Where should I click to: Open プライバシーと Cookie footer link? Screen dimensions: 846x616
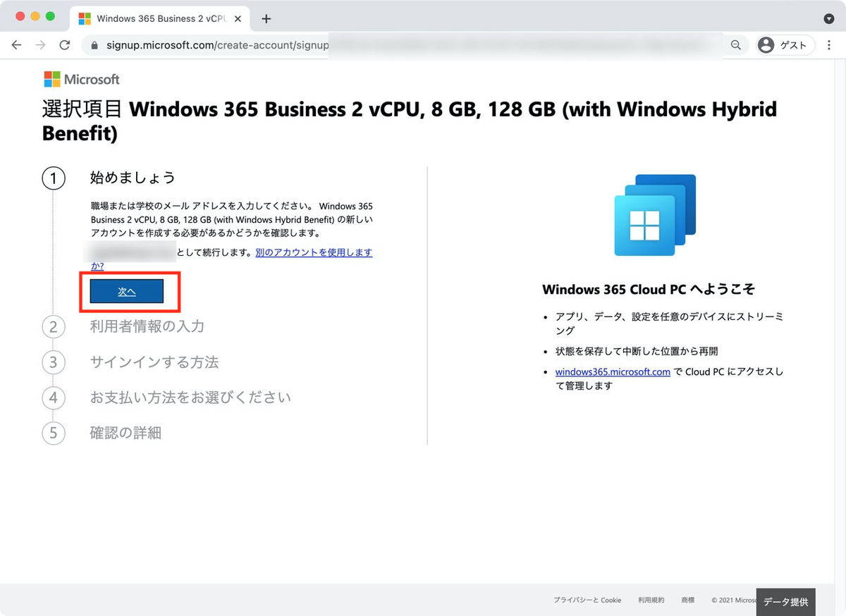[587, 600]
